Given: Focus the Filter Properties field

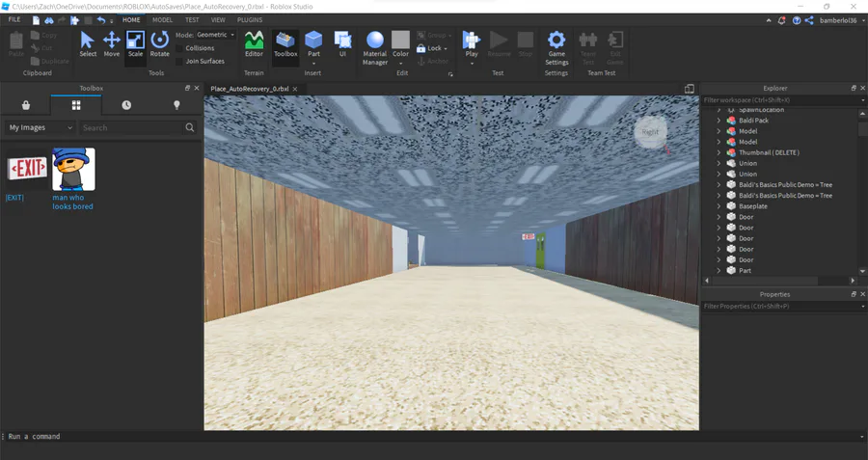Looking at the screenshot, I should [781, 306].
